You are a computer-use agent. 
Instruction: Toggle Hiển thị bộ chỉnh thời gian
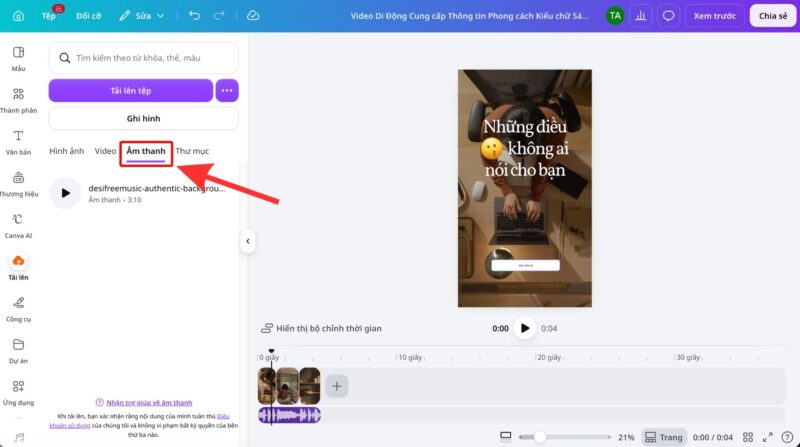tap(321, 328)
